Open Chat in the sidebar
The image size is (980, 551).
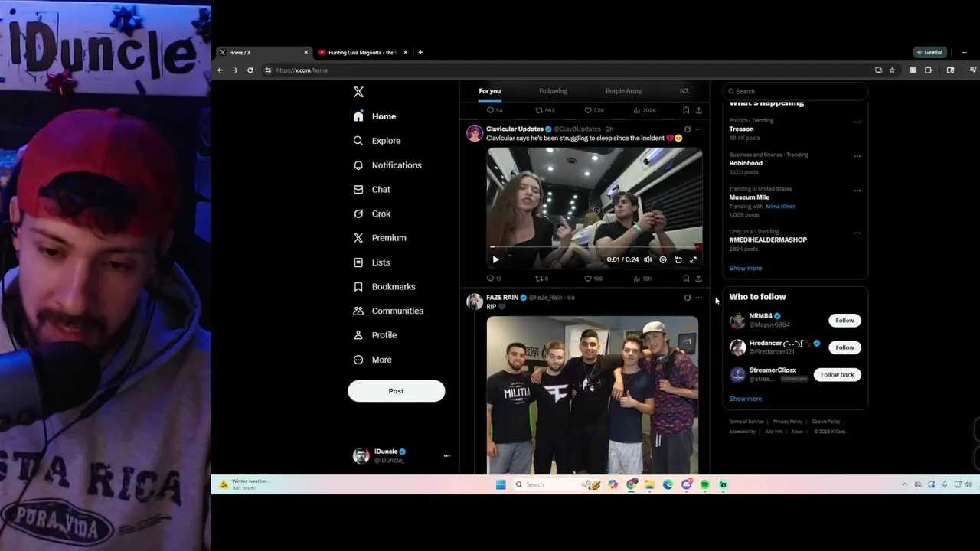coord(371,189)
